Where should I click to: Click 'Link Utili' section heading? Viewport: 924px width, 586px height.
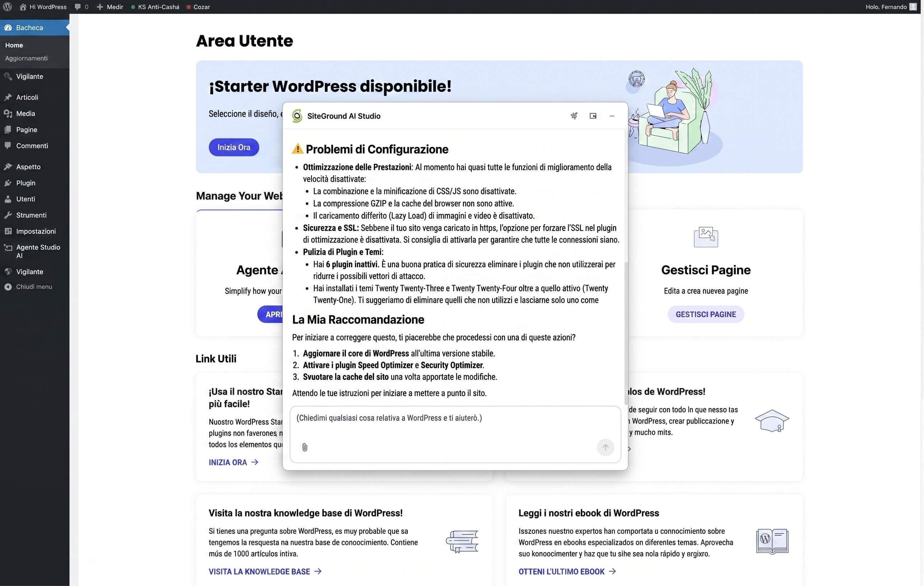216,359
